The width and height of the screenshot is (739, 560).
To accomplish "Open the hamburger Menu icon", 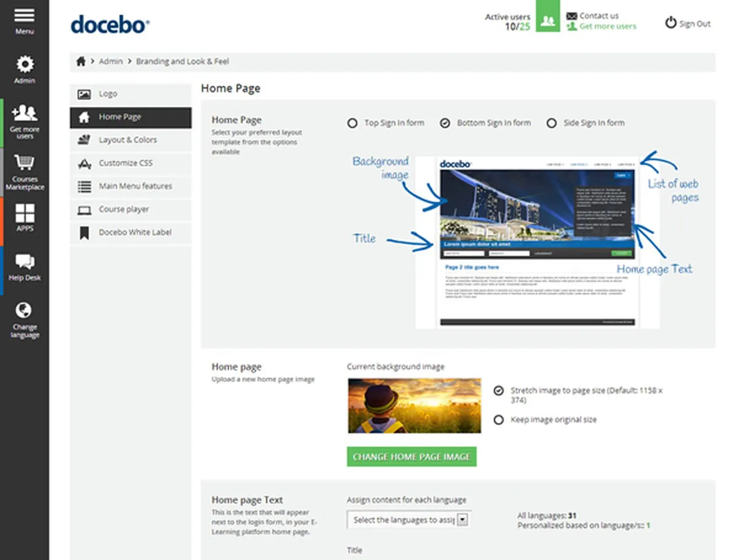I will [x=24, y=16].
